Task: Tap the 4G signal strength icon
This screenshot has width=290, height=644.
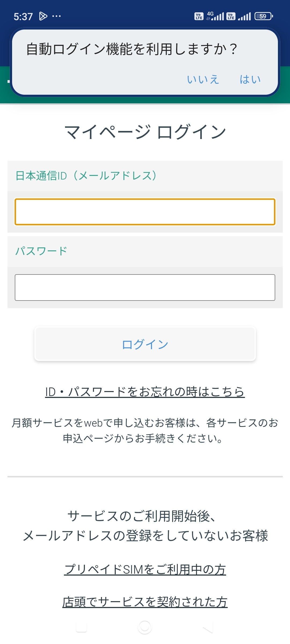Action: (x=216, y=16)
